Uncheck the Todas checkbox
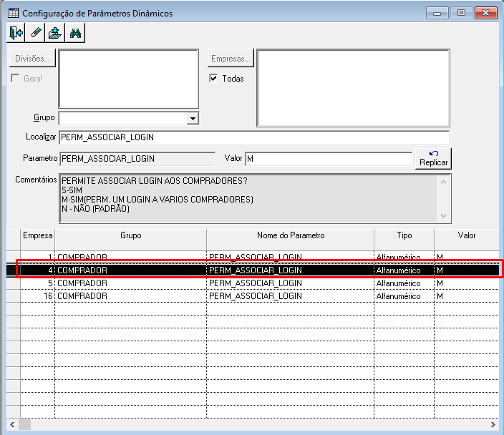Viewport: 504px width, 435px height. (213, 78)
